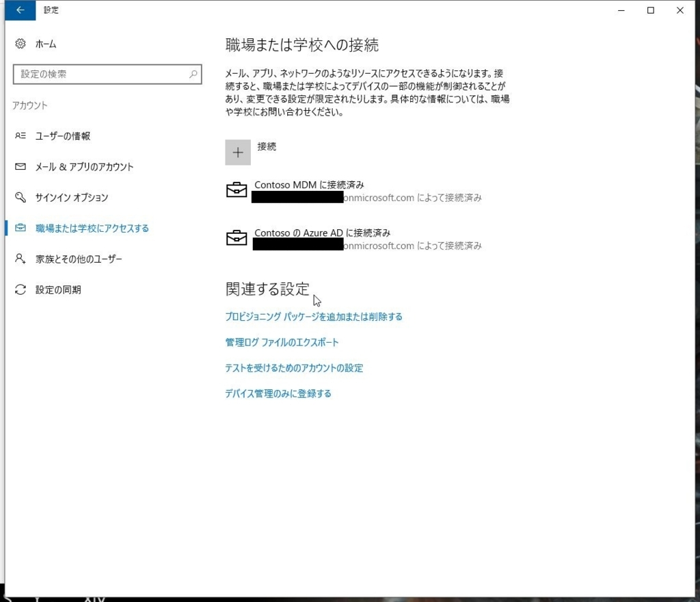Open テストを受けるためのアカウントの設定 link
This screenshot has height=602, width=700.
click(294, 368)
